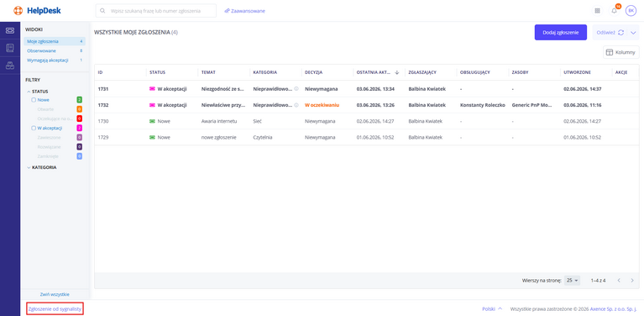The image size is (644, 316).
Task: Open Zgłoszenie od sygnalisty link
Action: click(55, 308)
